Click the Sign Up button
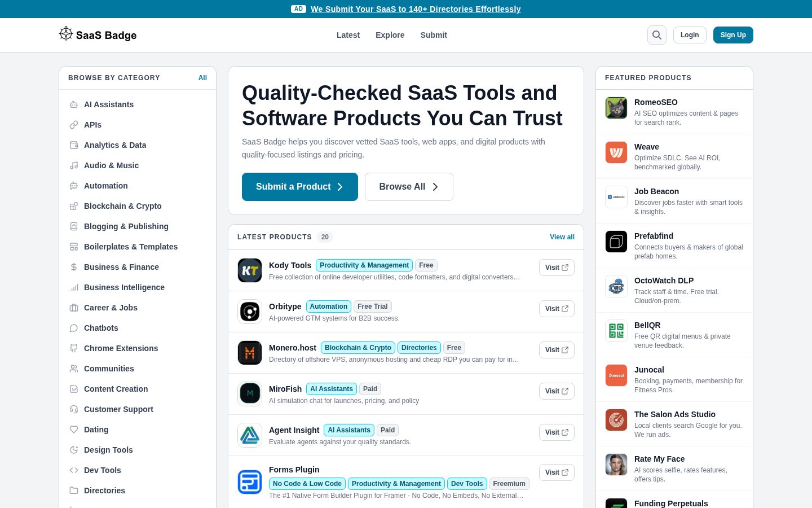 pos(733,35)
